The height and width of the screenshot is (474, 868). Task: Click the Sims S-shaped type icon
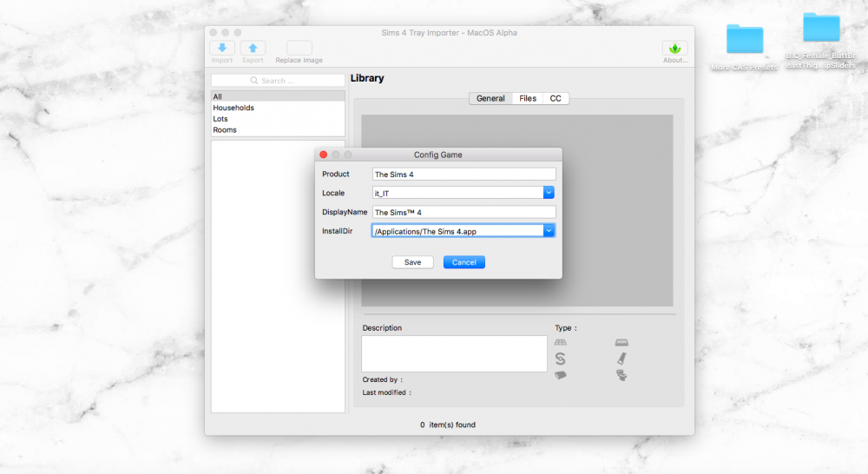click(x=560, y=359)
